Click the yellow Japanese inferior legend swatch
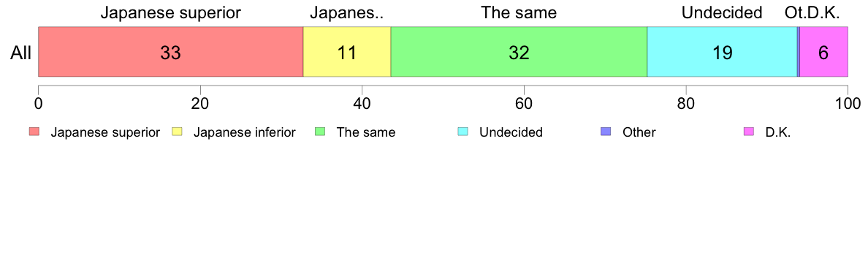868x269 pixels. [177, 132]
